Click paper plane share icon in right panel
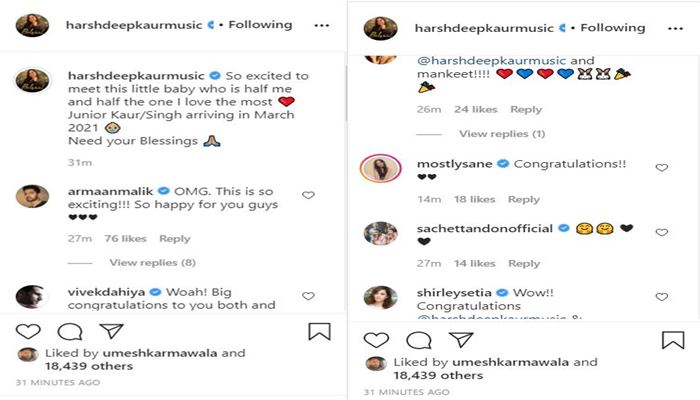Screen dimensions: 700x400 coord(457,339)
